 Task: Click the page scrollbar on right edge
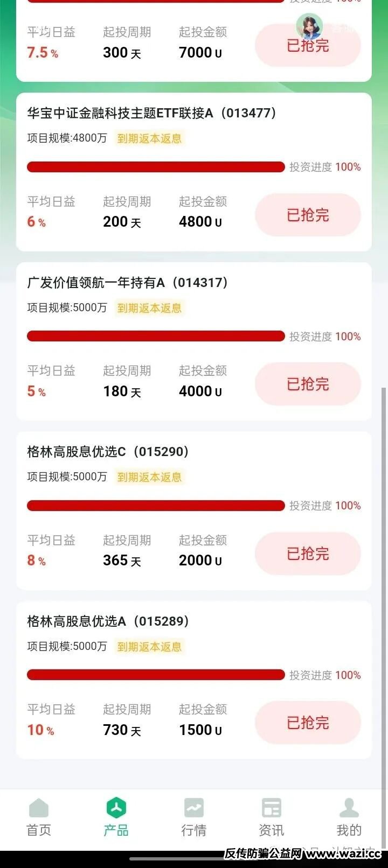384,538
